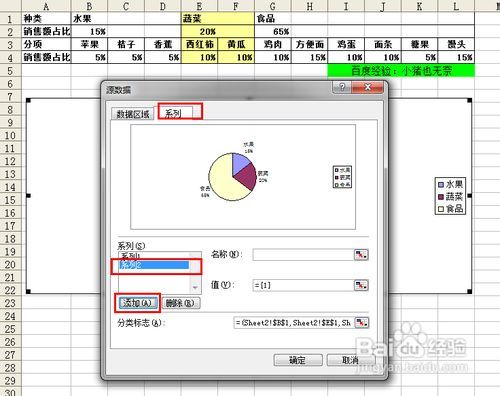Select cell containing 馒头
500x396 pixels.
coord(456,44)
